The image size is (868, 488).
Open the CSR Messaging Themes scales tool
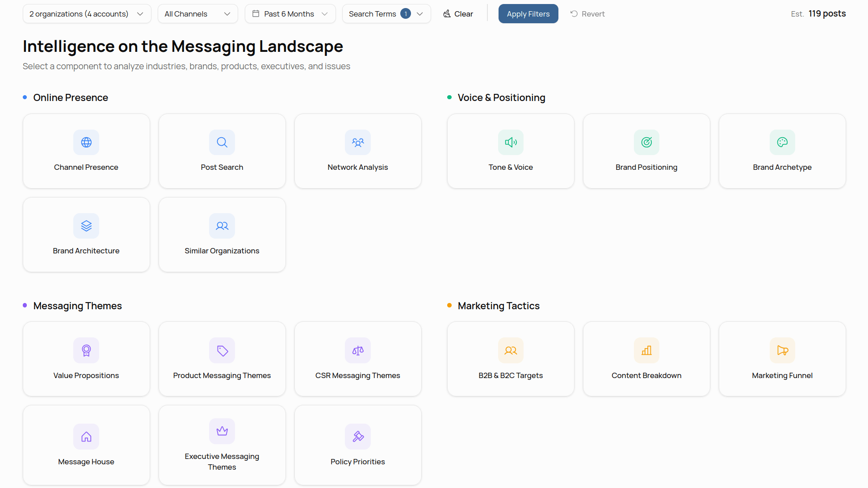357,359
